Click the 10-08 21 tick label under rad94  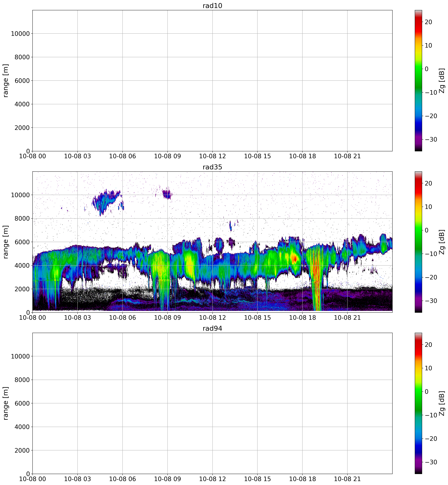347,479
